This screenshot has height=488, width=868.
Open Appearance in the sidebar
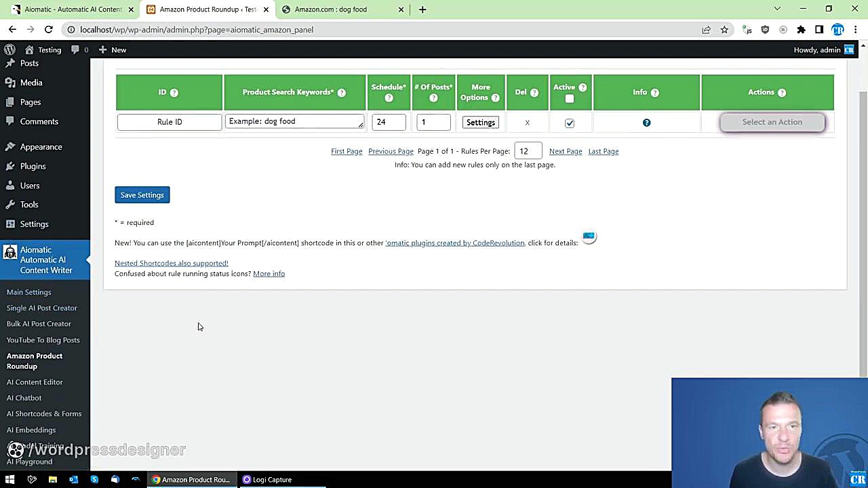point(41,147)
